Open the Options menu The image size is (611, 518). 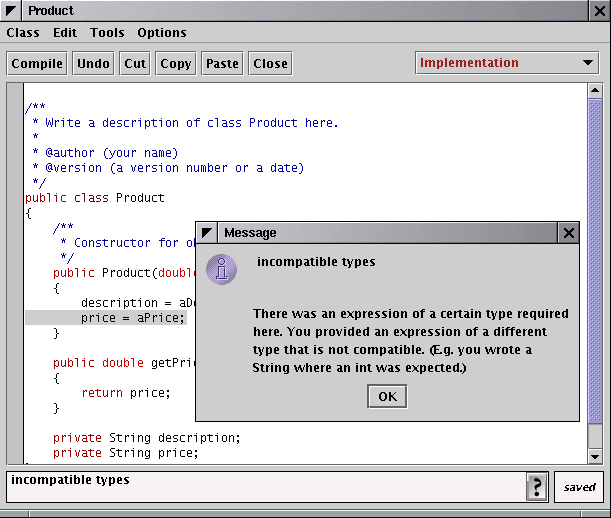pos(162,33)
